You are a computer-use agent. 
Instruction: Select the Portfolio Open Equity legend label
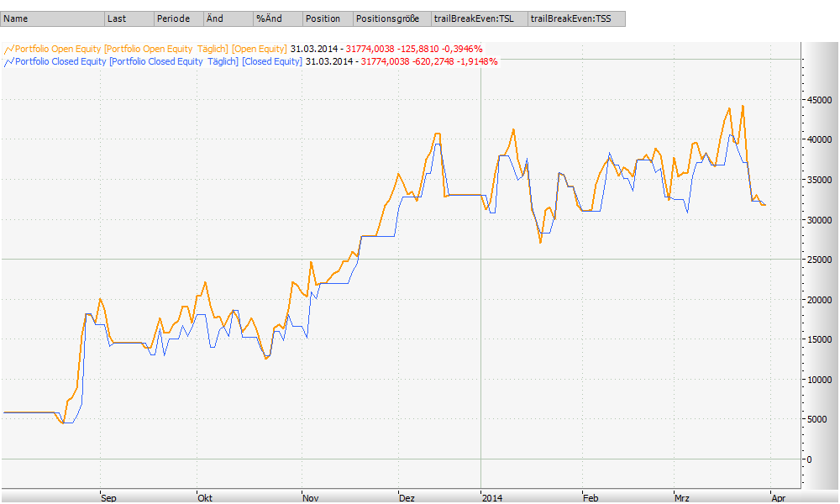point(58,49)
